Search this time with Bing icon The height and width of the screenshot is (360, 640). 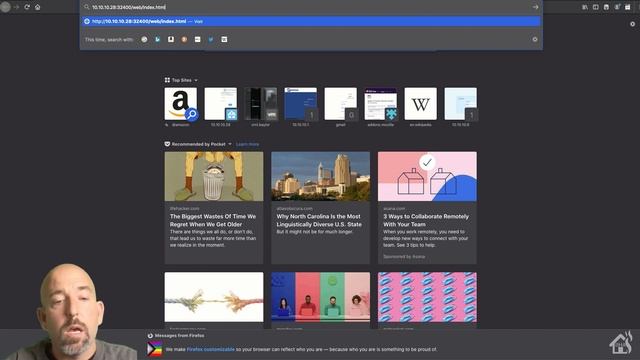click(x=158, y=40)
